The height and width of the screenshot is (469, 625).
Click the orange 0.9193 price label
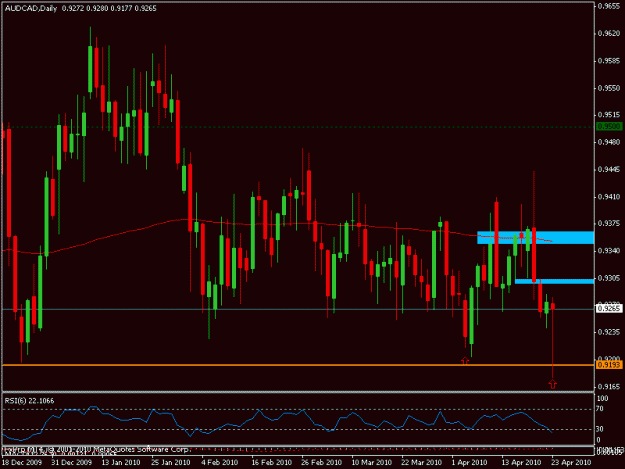(609, 365)
